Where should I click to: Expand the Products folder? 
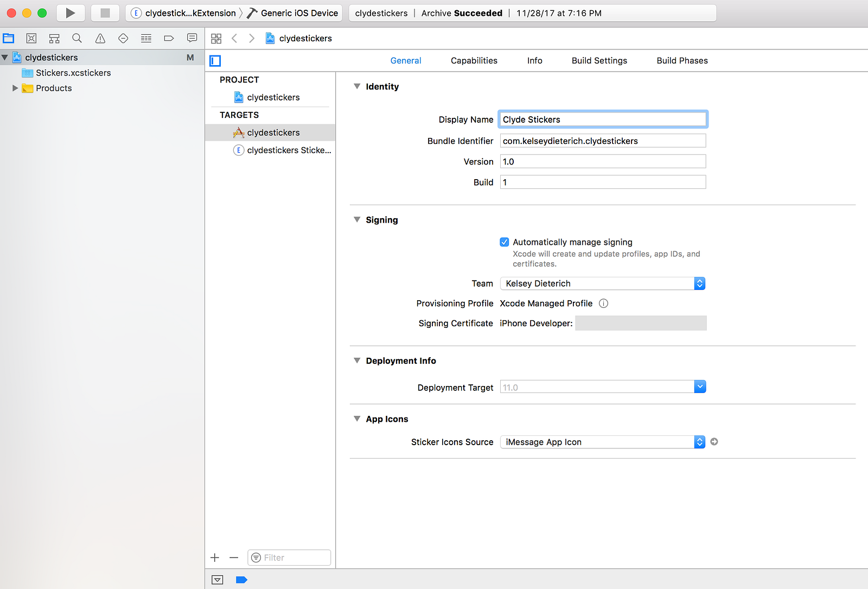[x=15, y=88]
